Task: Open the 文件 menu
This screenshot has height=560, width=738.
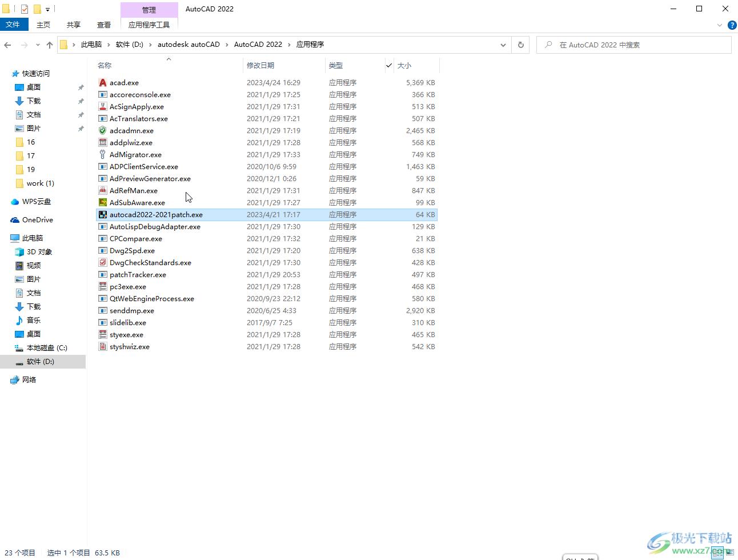Action: point(13,25)
